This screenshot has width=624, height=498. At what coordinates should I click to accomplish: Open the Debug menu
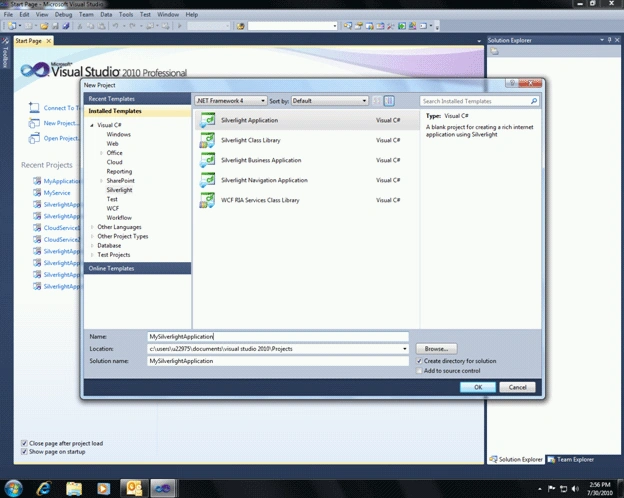click(x=63, y=14)
